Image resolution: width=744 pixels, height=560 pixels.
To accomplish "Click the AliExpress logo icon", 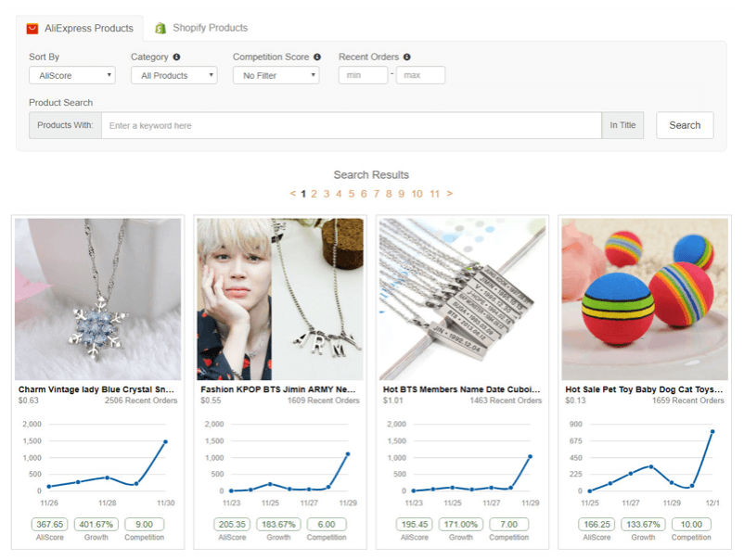I will tap(32, 29).
